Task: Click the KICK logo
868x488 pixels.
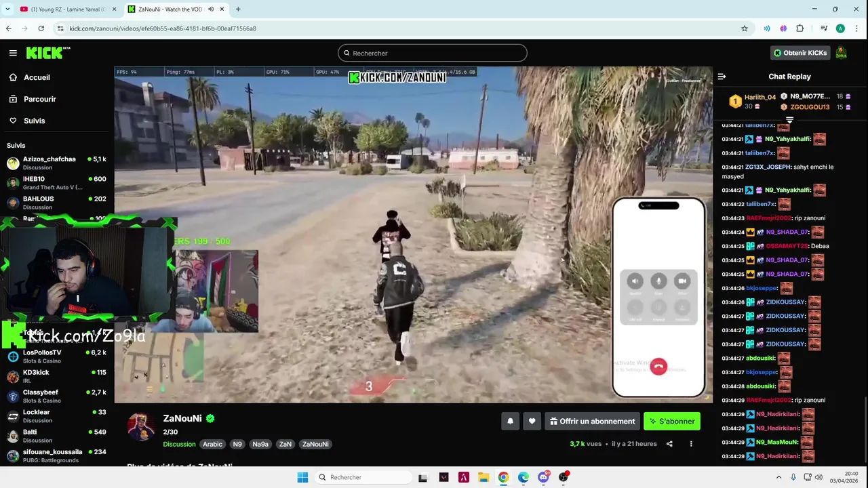Action: click(x=47, y=52)
